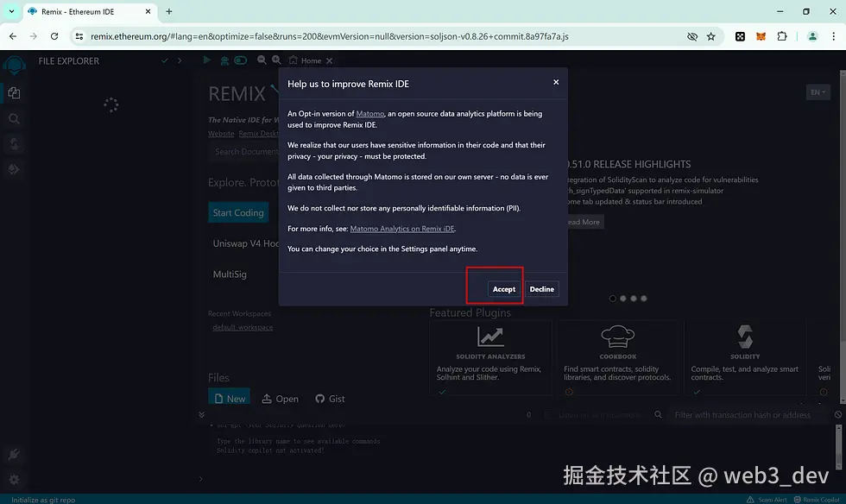Open the Website link
The width and height of the screenshot is (846, 504).
tap(221, 134)
